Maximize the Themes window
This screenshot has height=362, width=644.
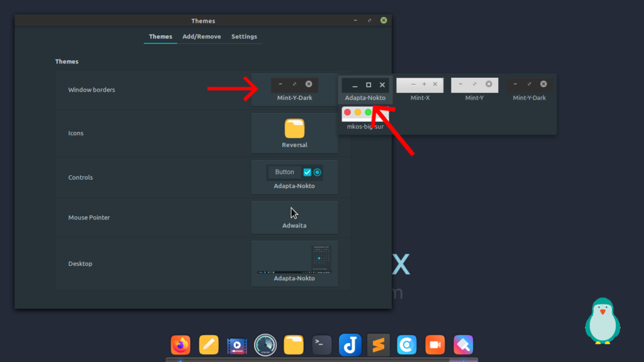pos(369,20)
